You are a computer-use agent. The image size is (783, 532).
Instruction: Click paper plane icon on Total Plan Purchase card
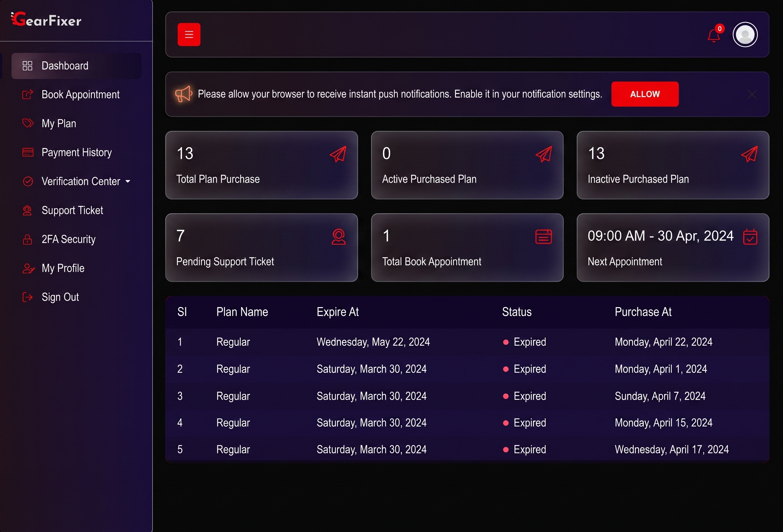point(338,154)
